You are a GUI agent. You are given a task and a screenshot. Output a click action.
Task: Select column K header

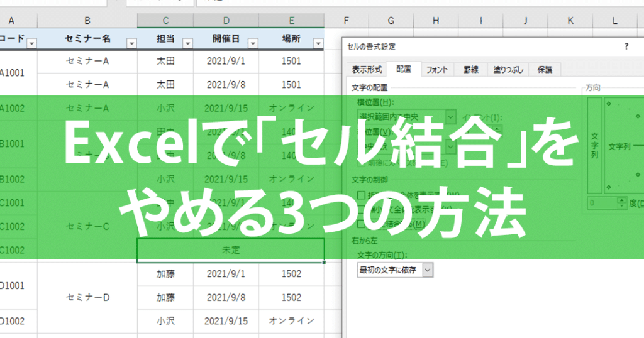(570, 21)
